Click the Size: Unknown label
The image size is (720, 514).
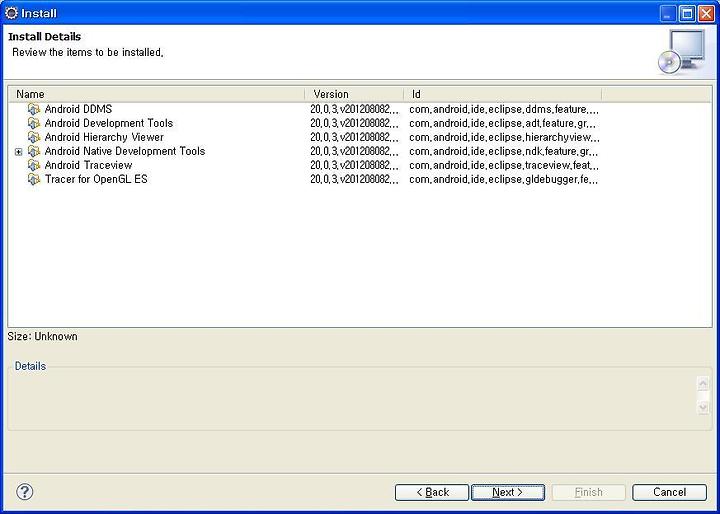42,336
